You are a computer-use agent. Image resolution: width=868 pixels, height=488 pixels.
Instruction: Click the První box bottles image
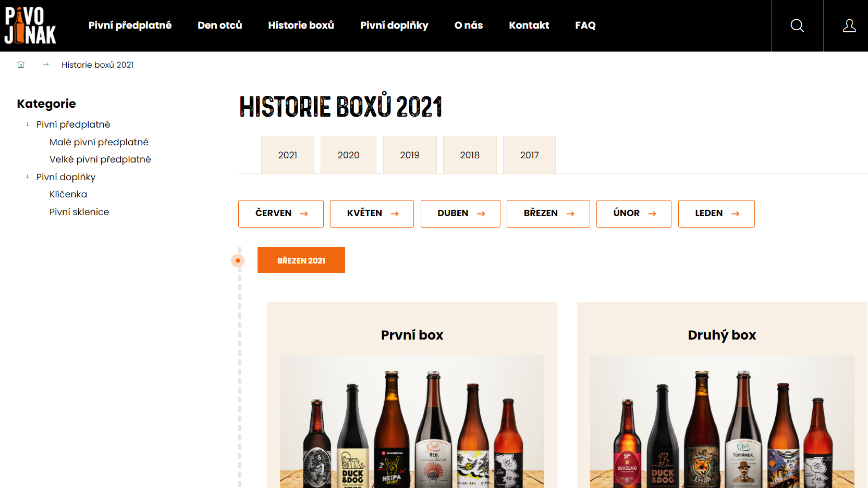pos(412,422)
